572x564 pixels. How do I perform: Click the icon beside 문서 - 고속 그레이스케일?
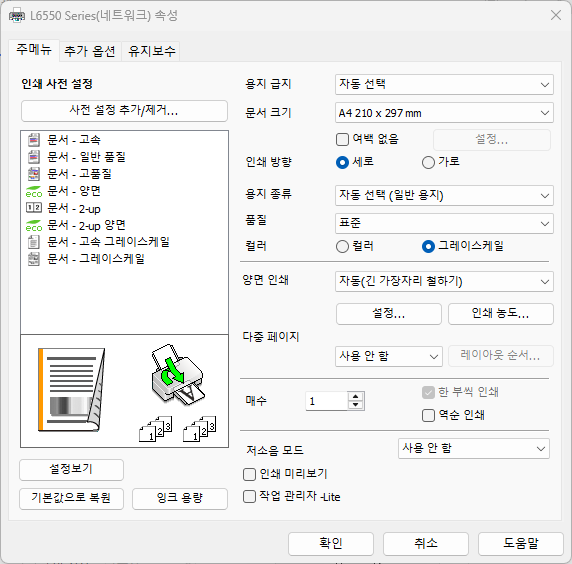[x=34, y=242]
